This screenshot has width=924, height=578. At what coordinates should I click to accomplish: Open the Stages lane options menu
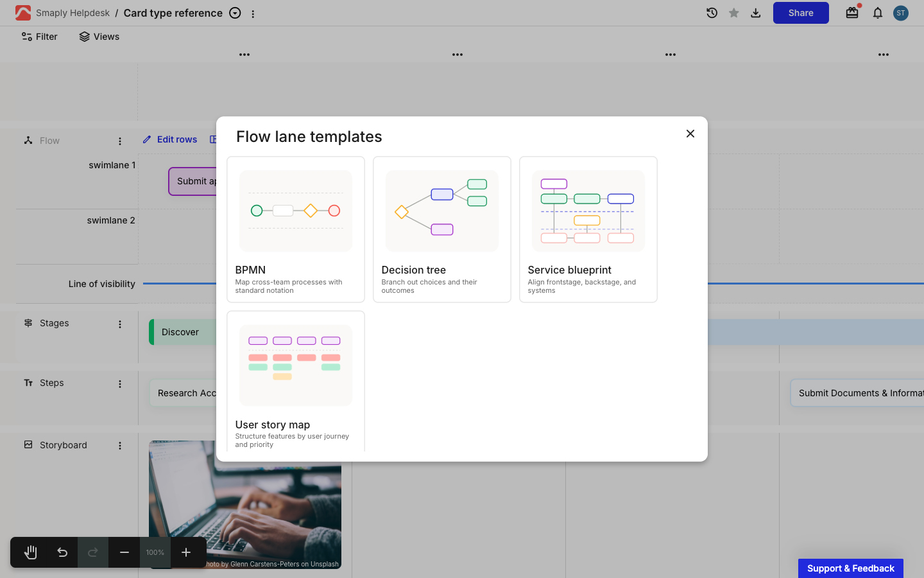coord(120,324)
